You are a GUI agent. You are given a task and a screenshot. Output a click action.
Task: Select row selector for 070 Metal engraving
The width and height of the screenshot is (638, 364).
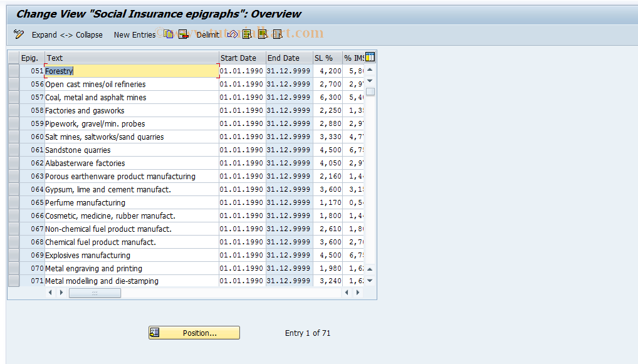pos(14,268)
